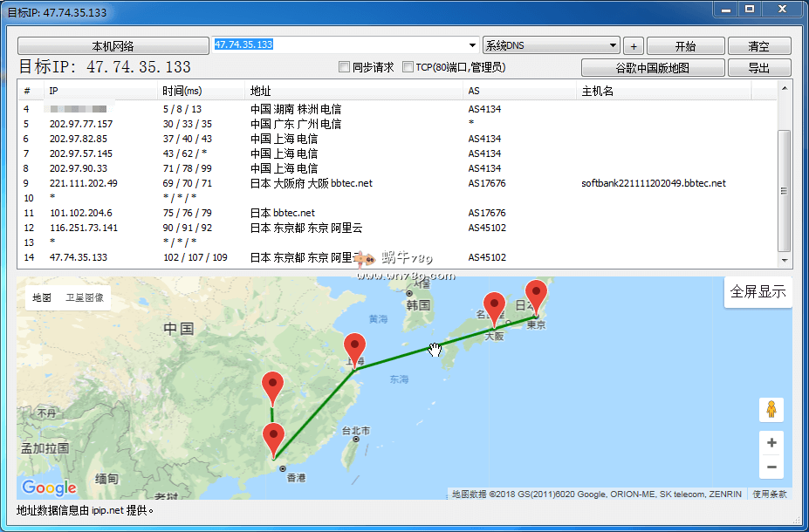Click the Guangzhou map pin marker
The height and width of the screenshot is (532, 809).
(x=274, y=437)
